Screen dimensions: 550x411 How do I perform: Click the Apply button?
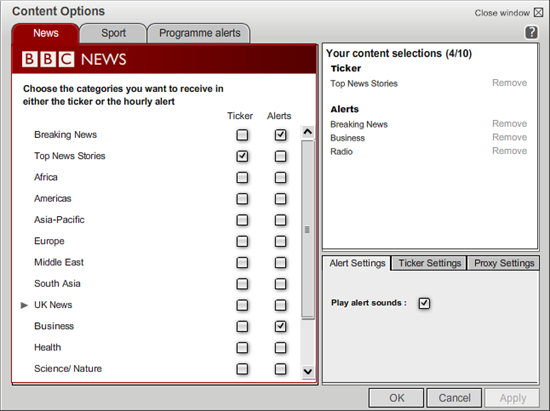click(x=512, y=398)
